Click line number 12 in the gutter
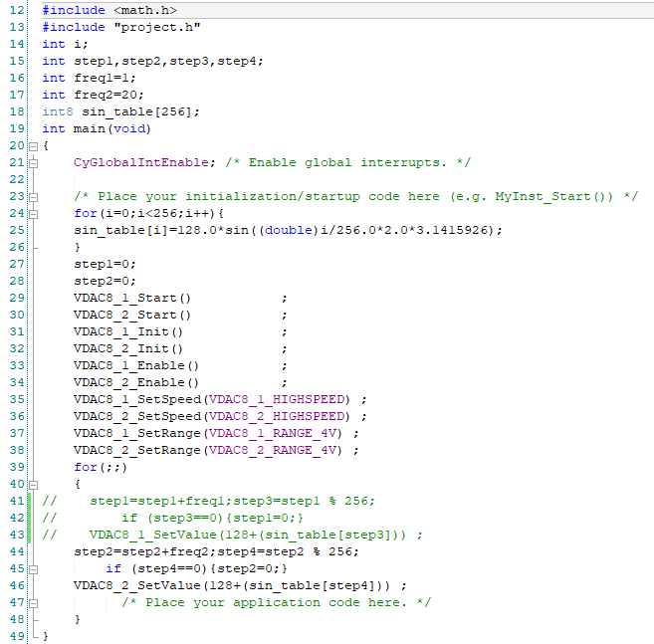 (17, 10)
